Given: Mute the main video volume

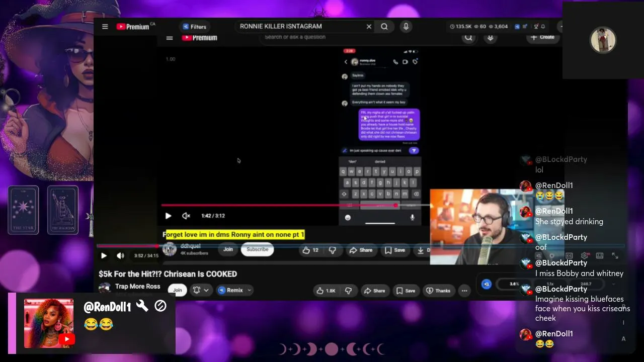Looking at the screenshot, I should 120,255.
